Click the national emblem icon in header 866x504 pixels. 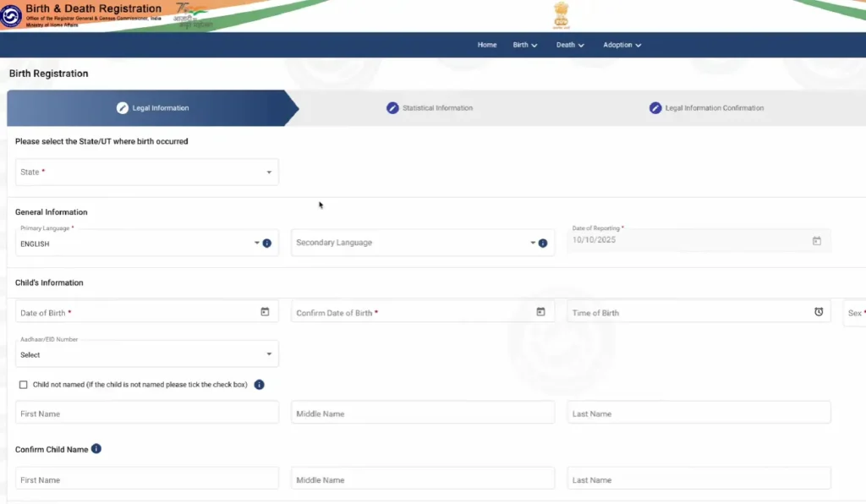[x=561, y=14]
